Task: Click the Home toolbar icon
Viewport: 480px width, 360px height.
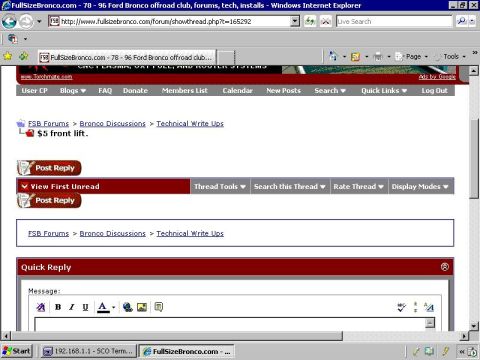Action: pyautogui.click(x=333, y=57)
